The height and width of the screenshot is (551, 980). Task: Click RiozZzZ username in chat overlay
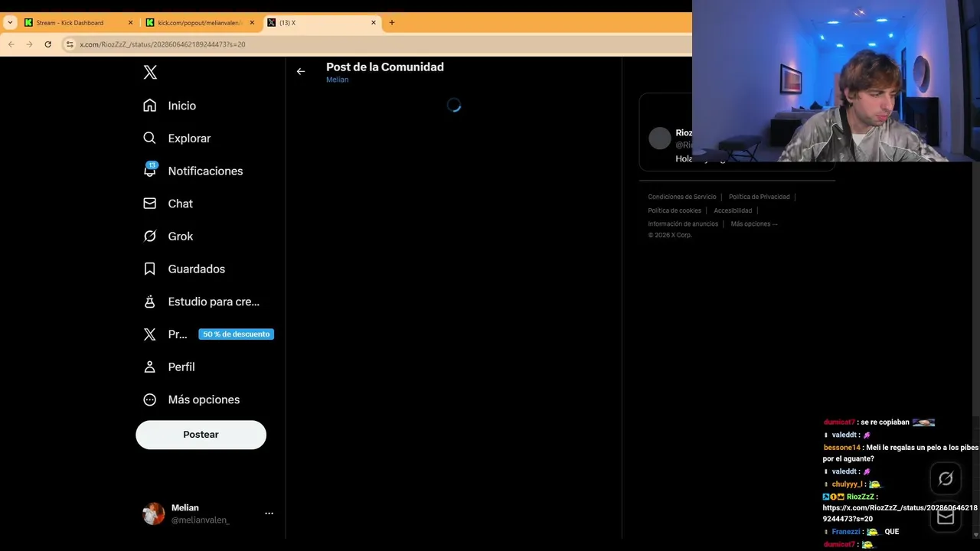[x=861, y=497]
